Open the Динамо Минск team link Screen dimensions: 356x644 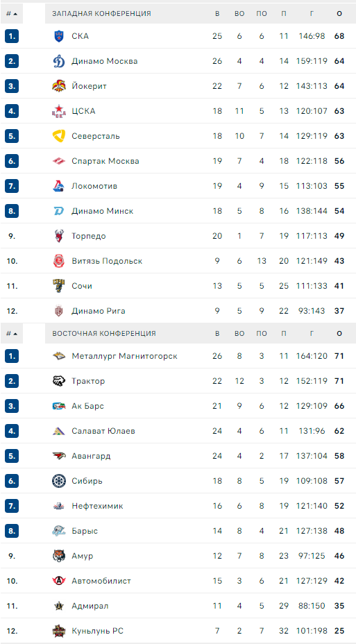[102, 211]
